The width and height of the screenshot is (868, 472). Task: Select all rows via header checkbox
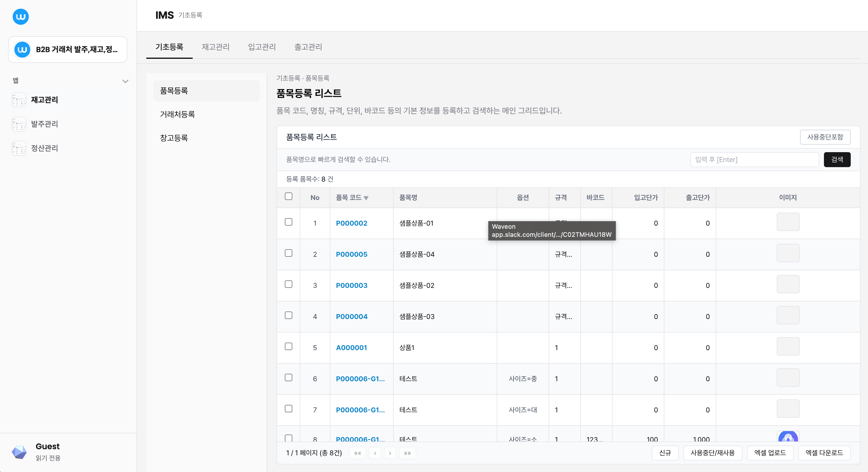pos(289,196)
